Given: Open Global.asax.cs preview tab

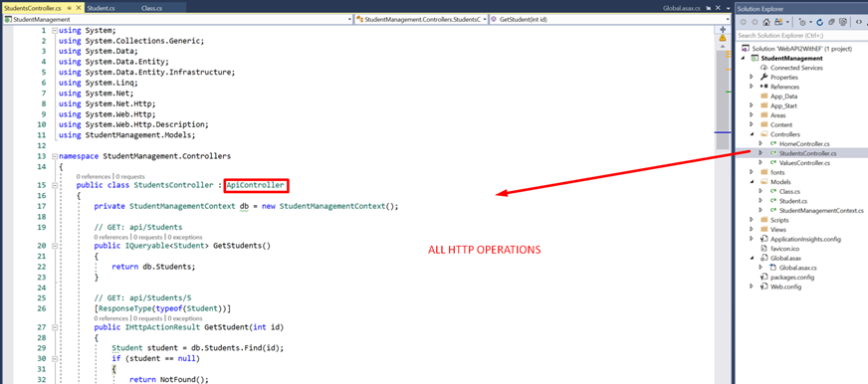Looking at the screenshot, I should coord(681,9).
